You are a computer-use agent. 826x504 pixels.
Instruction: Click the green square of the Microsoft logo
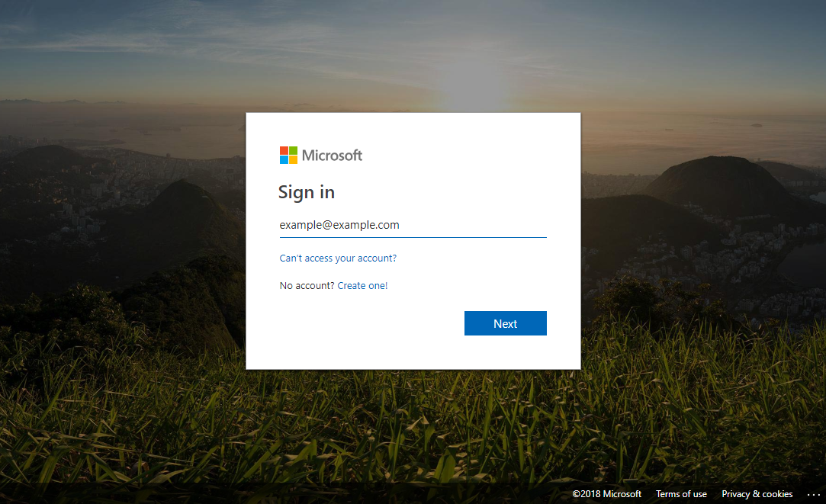tap(294, 151)
